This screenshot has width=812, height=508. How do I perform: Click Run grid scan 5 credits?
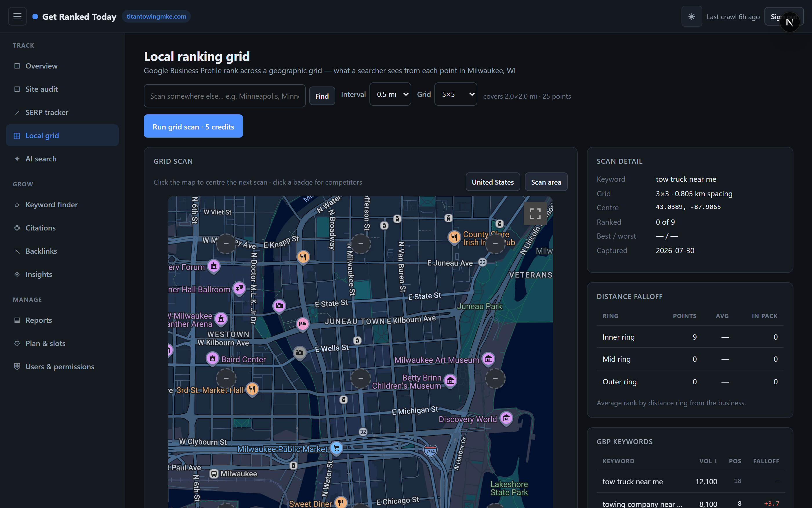click(x=193, y=126)
